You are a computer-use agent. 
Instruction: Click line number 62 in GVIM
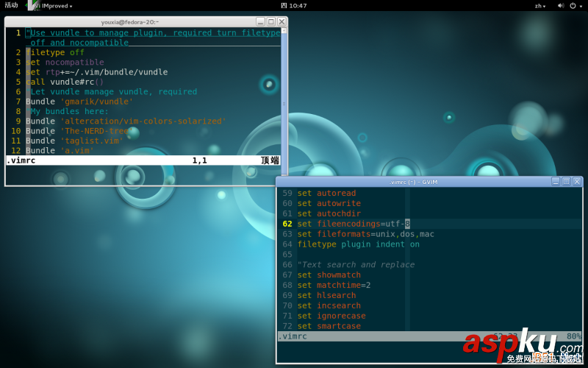[x=287, y=224]
